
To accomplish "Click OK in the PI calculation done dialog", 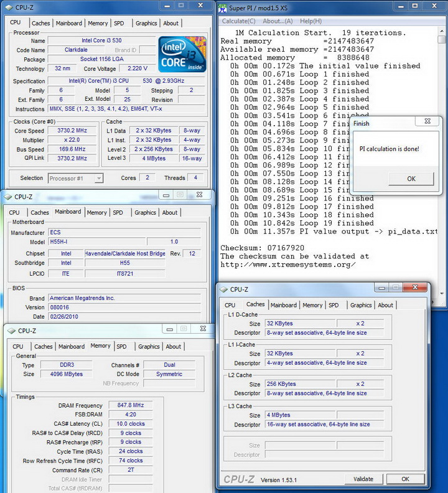I will pos(411,179).
